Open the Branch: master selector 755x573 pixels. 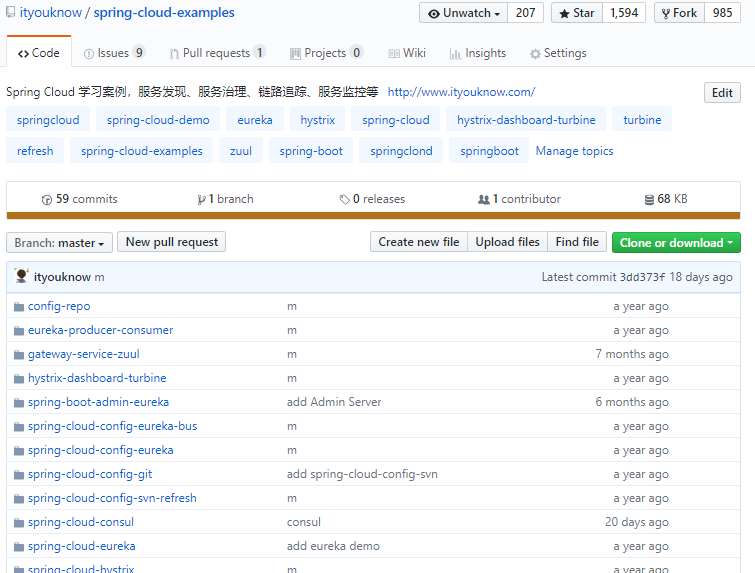59,243
